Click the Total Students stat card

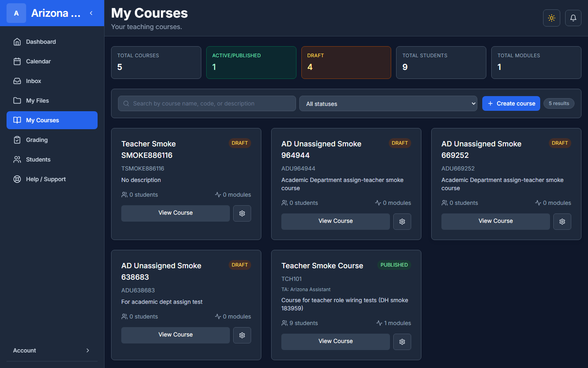[x=441, y=63]
